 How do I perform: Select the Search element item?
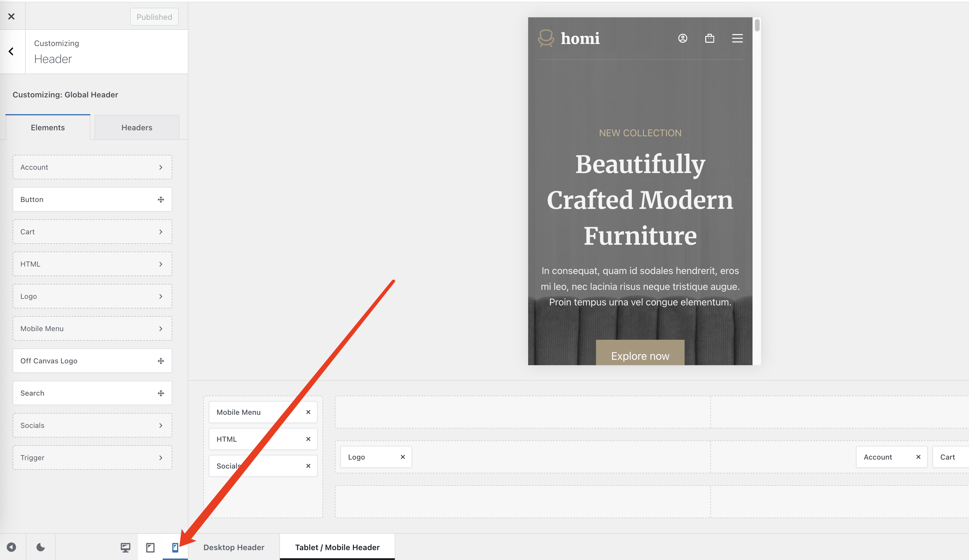coord(92,393)
